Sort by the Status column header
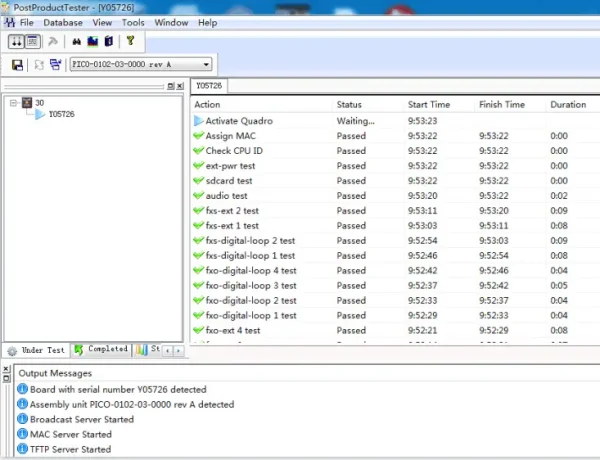 coord(349,104)
